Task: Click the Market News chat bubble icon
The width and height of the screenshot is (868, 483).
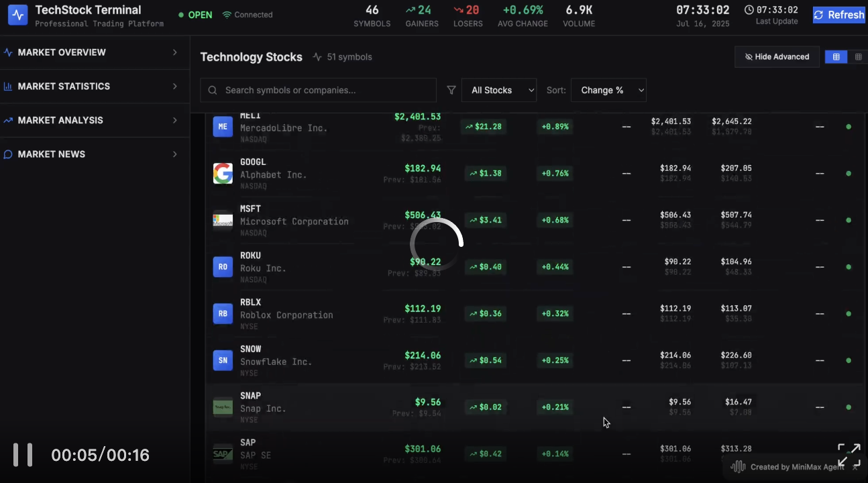Action: click(8, 154)
